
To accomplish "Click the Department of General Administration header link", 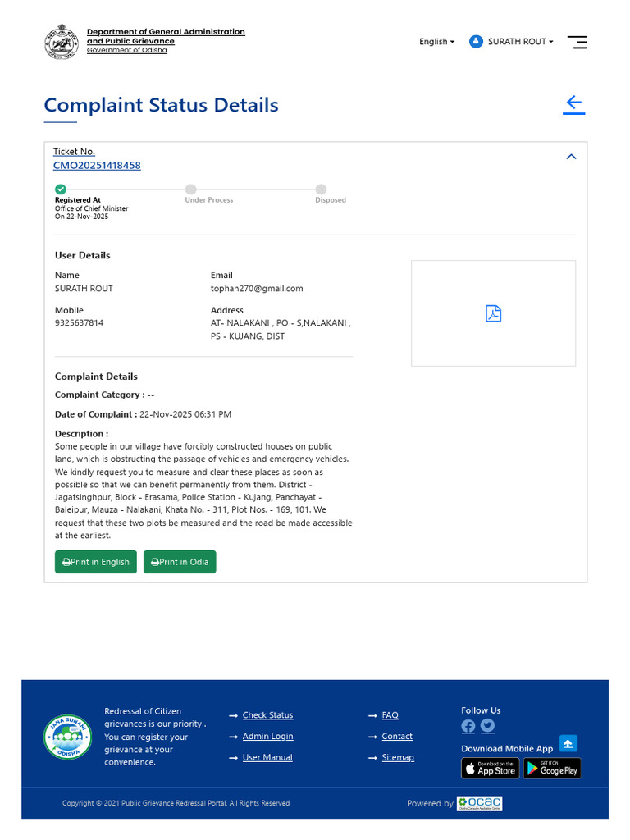I will pos(166,41).
